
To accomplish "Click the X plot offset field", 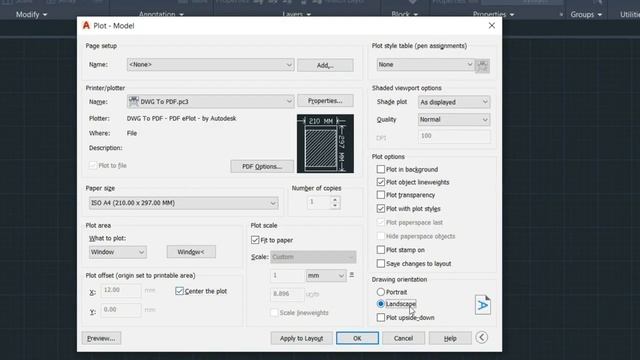I will (121, 290).
